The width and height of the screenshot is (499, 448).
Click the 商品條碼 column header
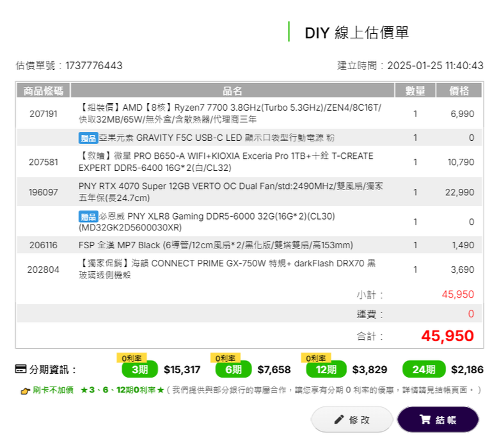click(x=44, y=91)
